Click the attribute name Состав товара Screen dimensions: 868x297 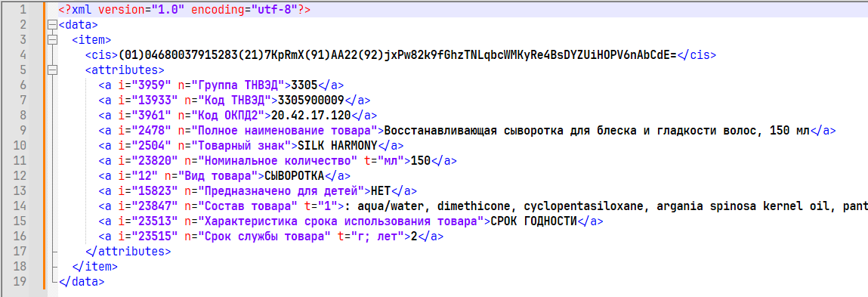(x=248, y=206)
